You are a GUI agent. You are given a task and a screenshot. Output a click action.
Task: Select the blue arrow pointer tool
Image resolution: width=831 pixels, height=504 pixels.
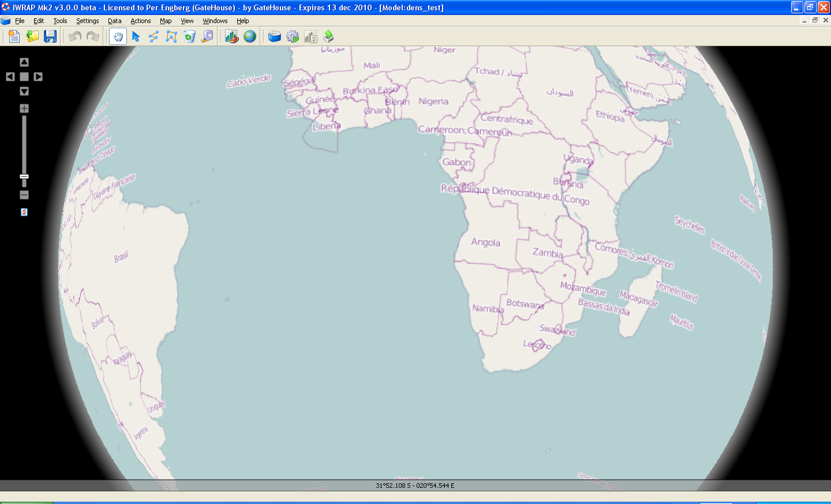(x=136, y=36)
